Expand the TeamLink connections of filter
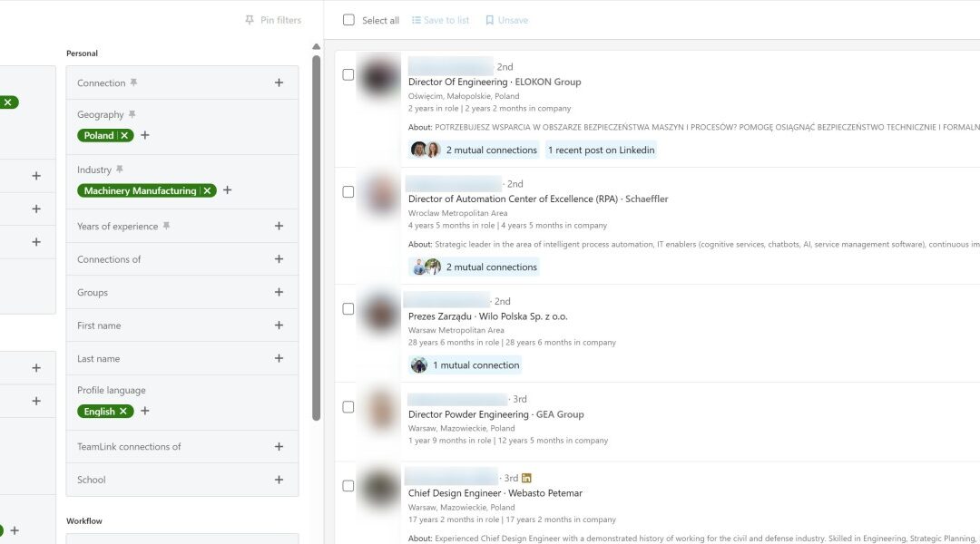 point(279,446)
